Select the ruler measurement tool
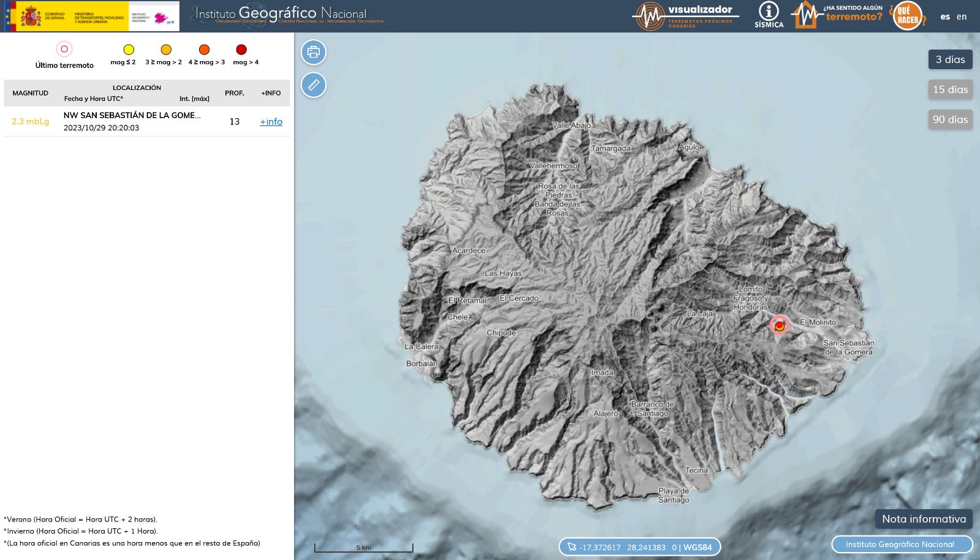This screenshot has width=980, height=560. 314,85
